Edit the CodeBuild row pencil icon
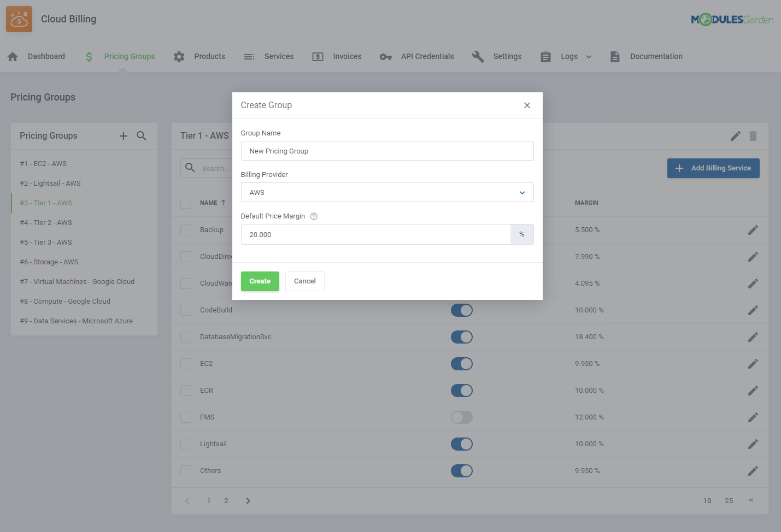The height and width of the screenshot is (532, 781). tap(753, 310)
